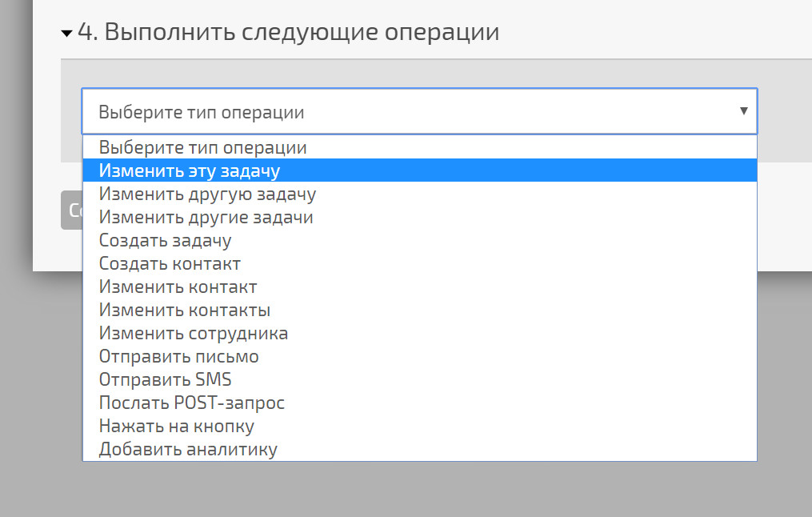
Task: Select 'Отправить SMS' option
Action: 420,379
